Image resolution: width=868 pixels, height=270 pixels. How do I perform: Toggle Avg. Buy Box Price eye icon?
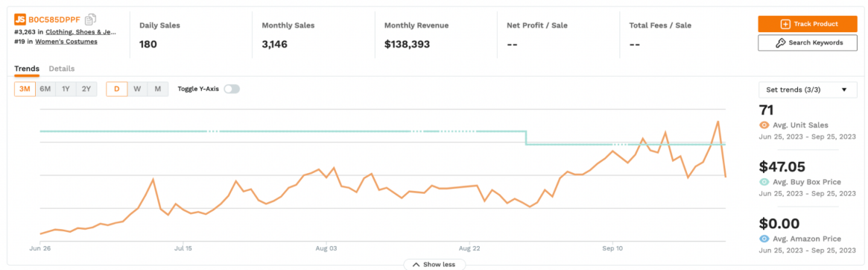pyautogui.click(x=764, y=182)
